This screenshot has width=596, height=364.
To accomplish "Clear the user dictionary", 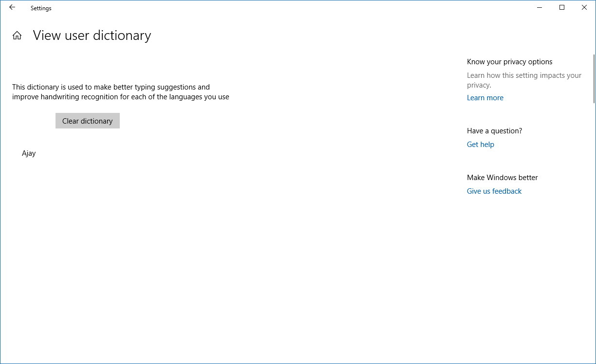I will [88, 121].
